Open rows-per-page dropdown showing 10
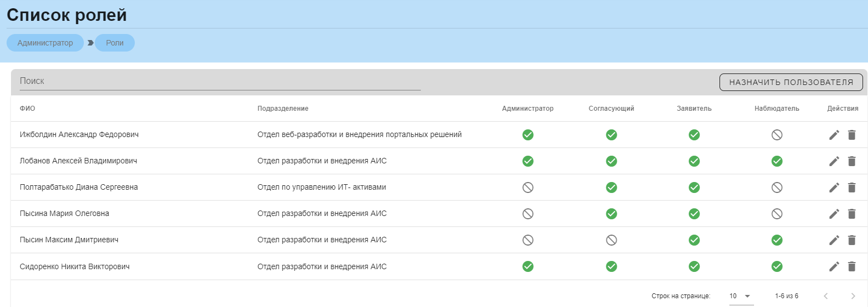The height and width of the screenshot is (307, 868). pos(741,296)
